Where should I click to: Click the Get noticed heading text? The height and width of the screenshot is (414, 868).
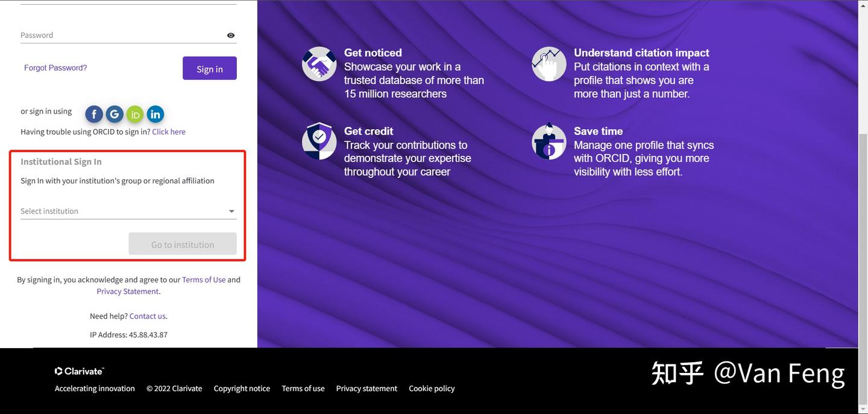(373, 53)
